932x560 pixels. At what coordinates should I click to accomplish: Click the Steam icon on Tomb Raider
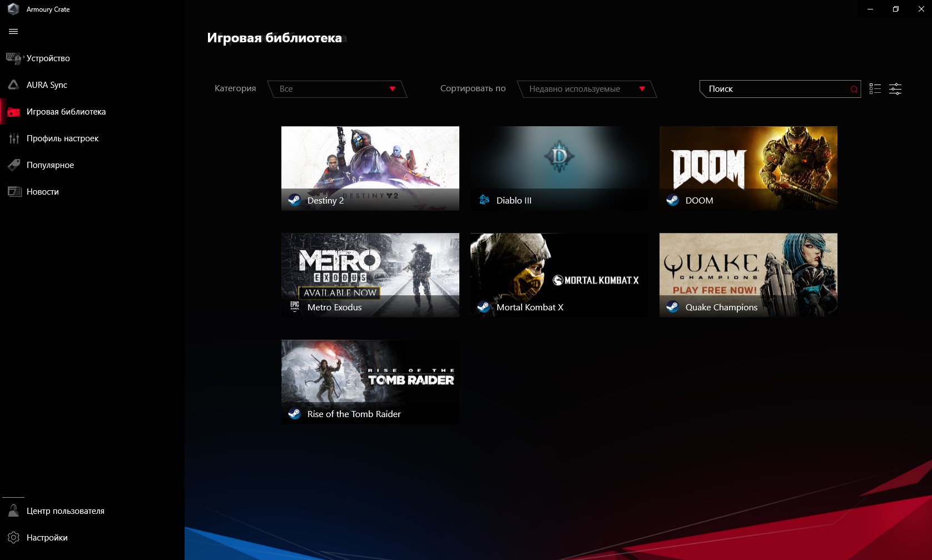click(x=294, y=414)
